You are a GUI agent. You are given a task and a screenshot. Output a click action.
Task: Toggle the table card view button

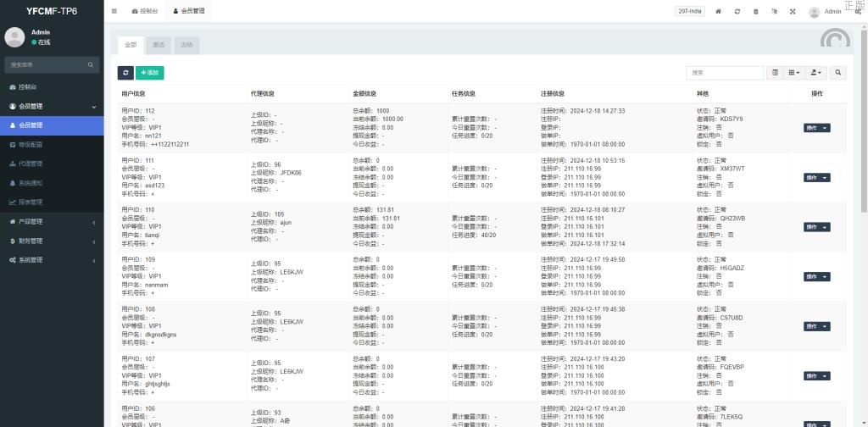click(775, 73)
